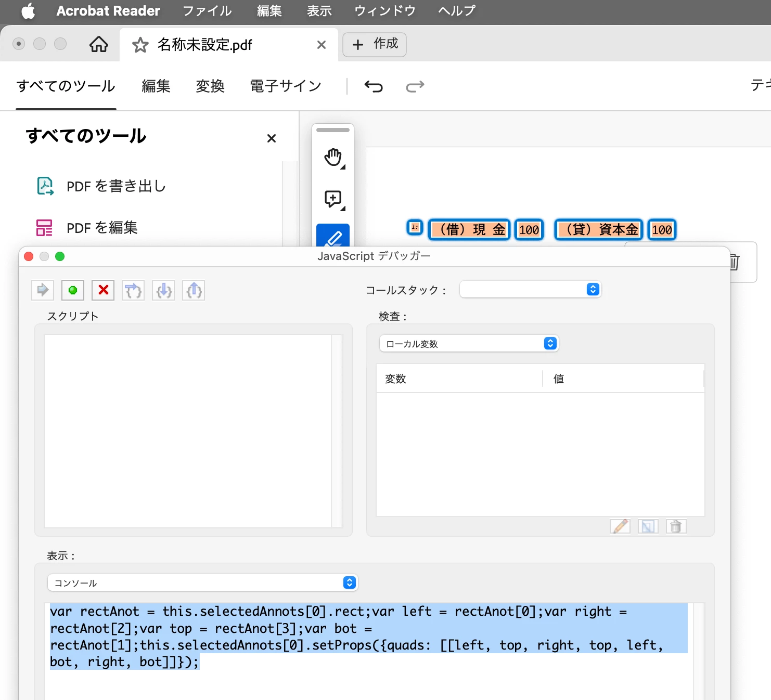Click debugger resume execution arrow
Image resolution: width=771 pixels, height=700 pixels.
click(43, 290)
